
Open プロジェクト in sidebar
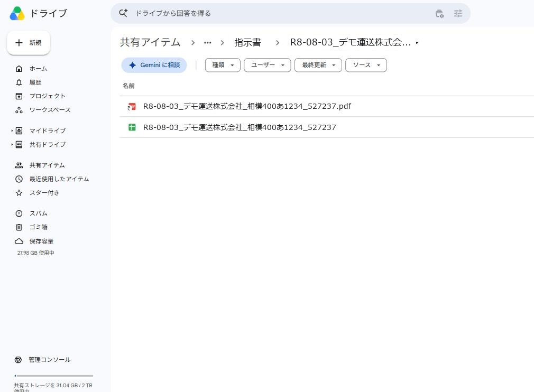48,96
